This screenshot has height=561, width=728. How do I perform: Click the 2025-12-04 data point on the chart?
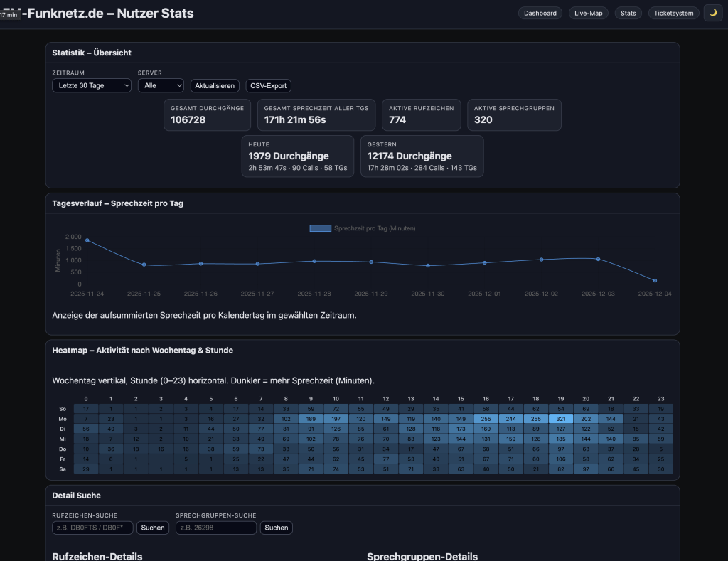coord(655,281)
